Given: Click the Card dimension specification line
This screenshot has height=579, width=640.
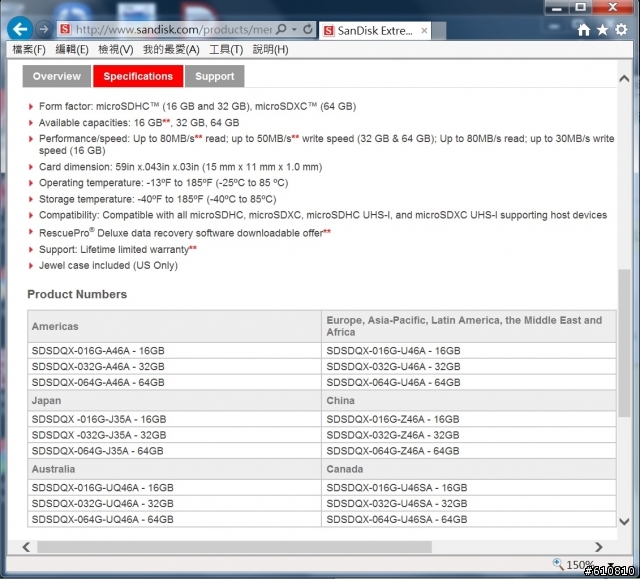Looking at the screenshot, I should coord(180,167).
